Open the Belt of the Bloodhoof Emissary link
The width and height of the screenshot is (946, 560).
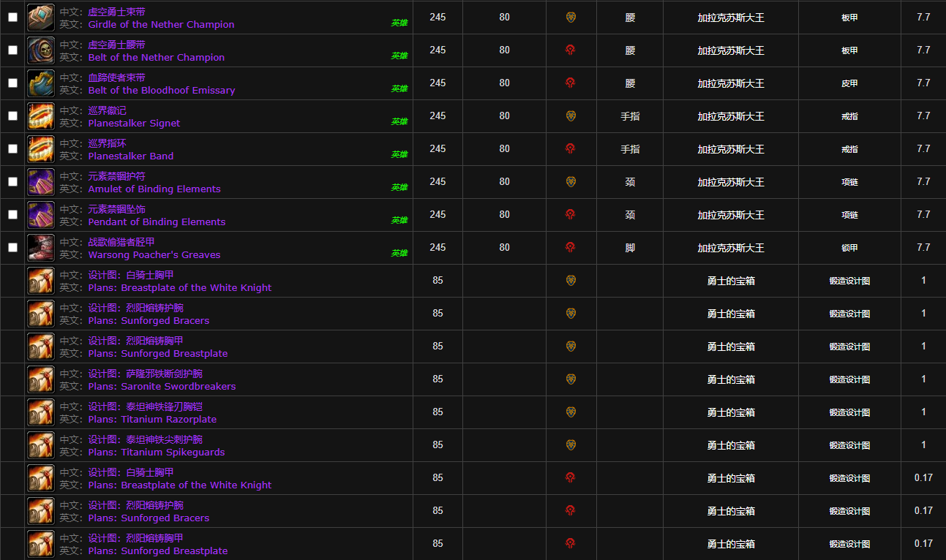click(x=162, y=91)
